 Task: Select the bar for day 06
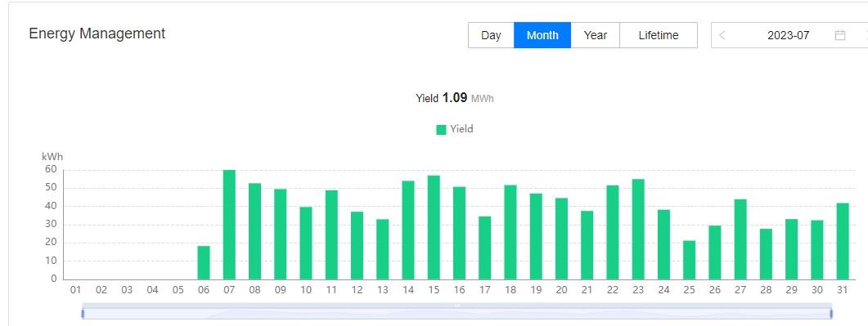point(204,263)
